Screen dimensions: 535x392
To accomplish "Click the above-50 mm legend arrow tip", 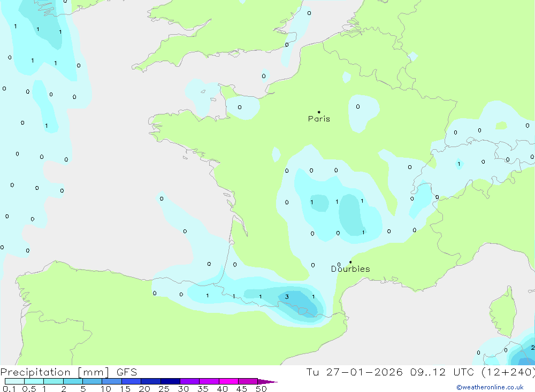I will (267, 382).
